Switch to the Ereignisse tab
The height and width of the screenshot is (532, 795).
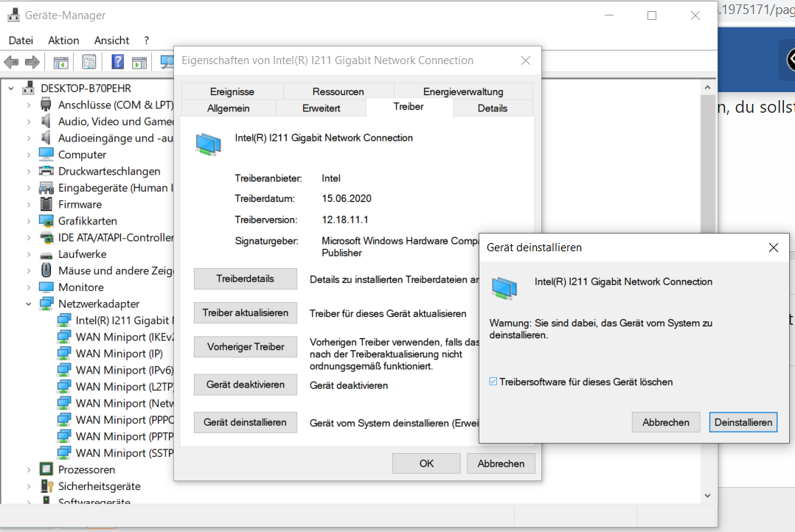(232, 91)
